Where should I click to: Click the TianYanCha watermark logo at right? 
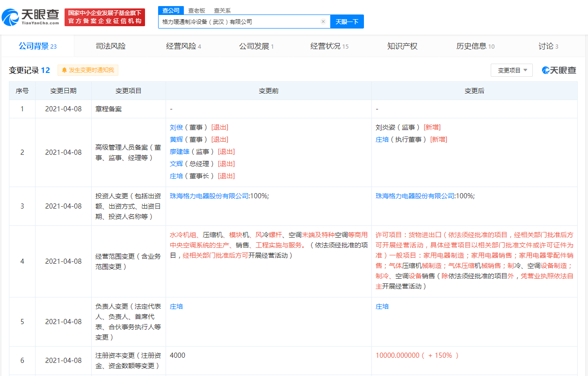pyautogui.click(x=559, y=70)
